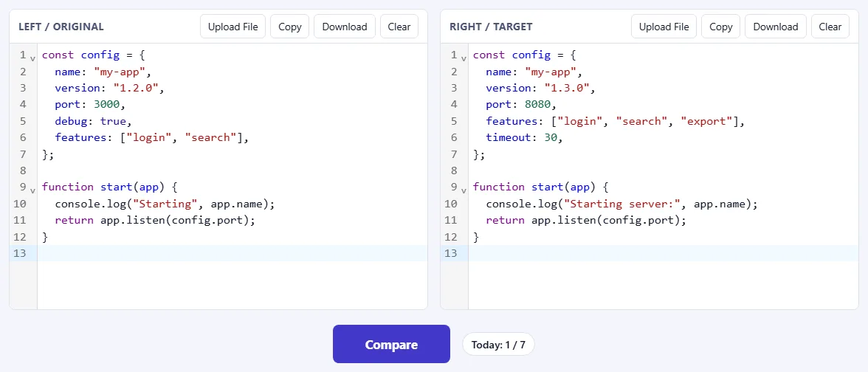Viewport: 868px width, 372px height.
Task: Click 'return' keyword in left editor line 11
Action: [74, 220]
